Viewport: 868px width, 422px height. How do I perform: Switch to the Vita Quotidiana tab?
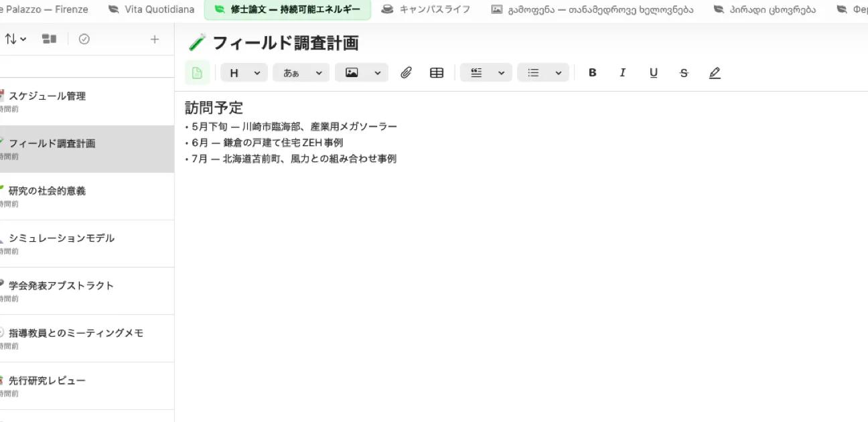pos(151,9)
